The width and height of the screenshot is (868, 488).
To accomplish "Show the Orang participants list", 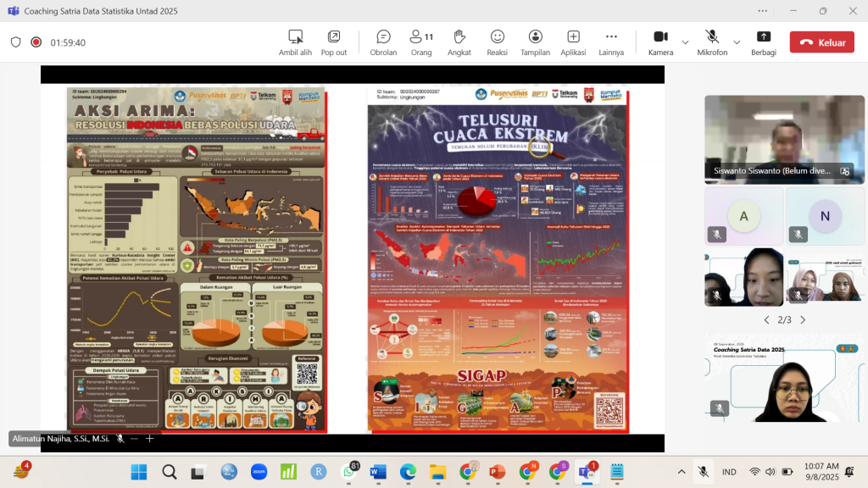I will point(421,42).
